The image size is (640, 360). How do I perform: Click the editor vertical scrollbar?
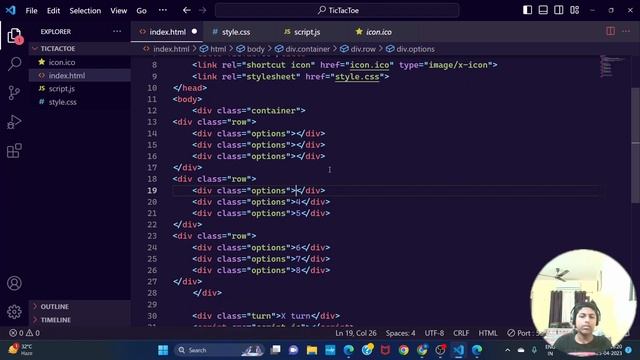[x=636, y=145]
